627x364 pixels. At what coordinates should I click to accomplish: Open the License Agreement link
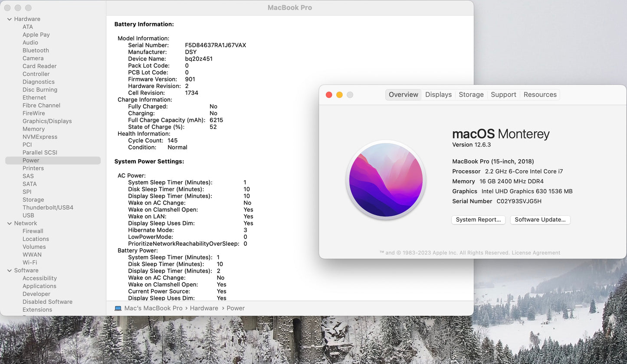(535, 253)
